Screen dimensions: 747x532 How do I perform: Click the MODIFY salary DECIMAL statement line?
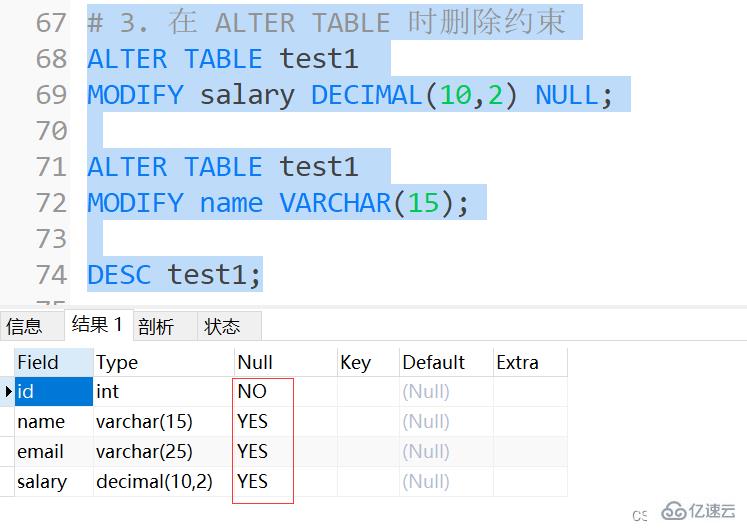[x=350, y=95]
